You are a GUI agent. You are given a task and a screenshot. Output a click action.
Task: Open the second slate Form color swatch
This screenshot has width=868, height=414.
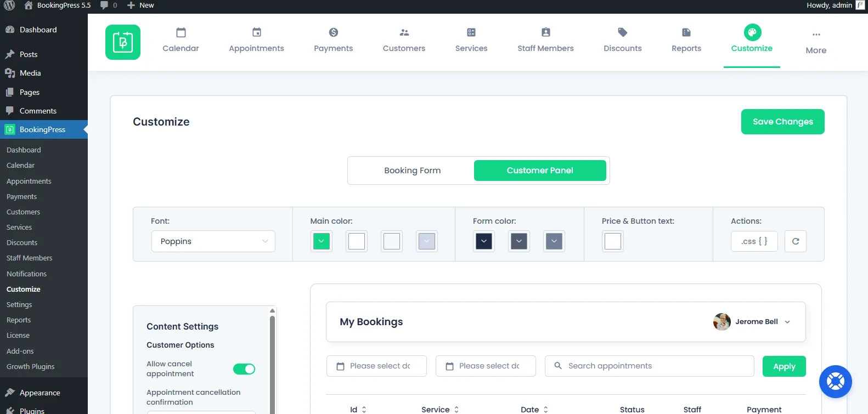(519, 241)
